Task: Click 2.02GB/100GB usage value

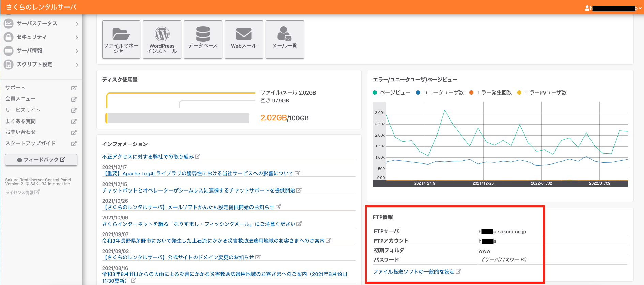Action: tap(285, 118)
